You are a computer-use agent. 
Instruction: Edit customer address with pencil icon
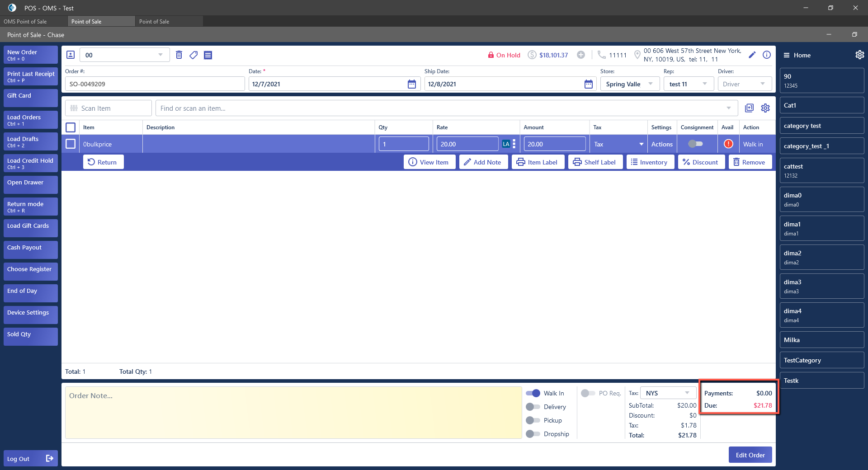pyautogui.click(x=752, y=55)
